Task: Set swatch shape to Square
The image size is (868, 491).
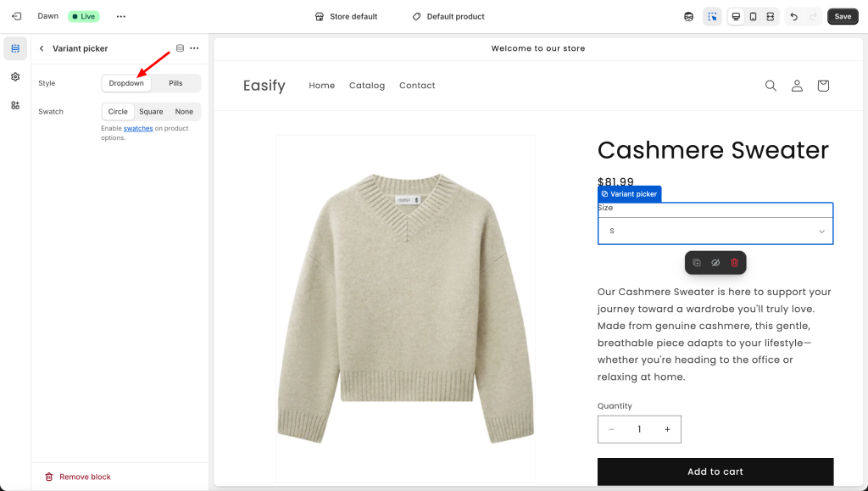Action: pyautogui.click(x=151, y=111)
